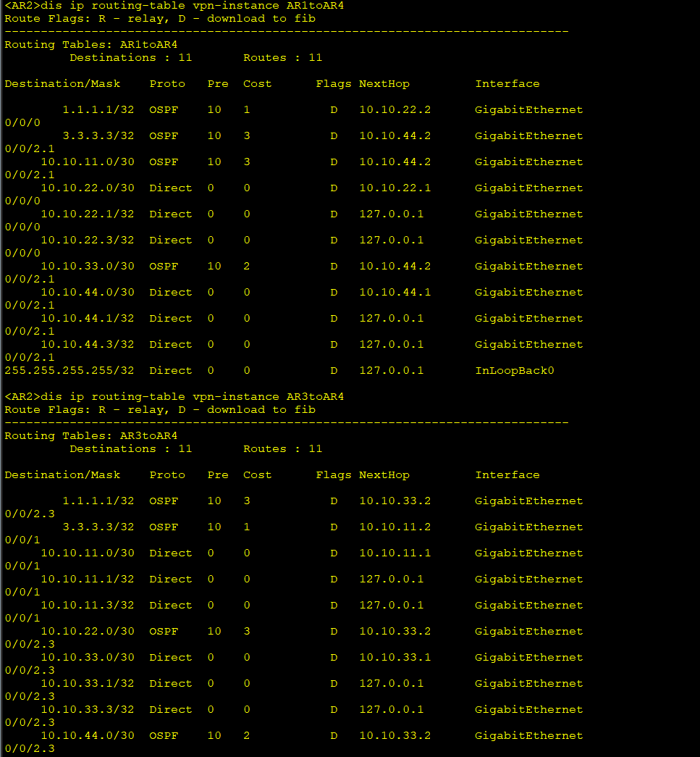Select destination 10.10.33.3/32 in the table
The width and height of the screenshot is (700, 757).
88,710
